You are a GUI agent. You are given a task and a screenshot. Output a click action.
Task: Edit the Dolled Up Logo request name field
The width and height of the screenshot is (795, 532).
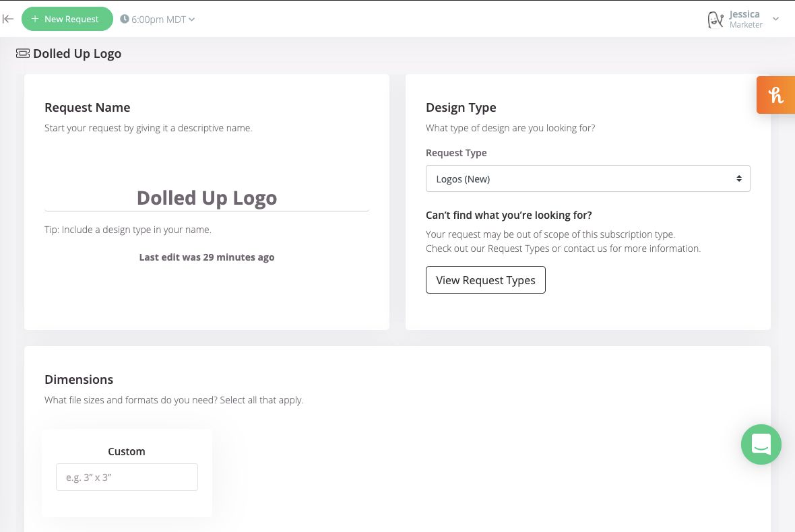[x=206, y=197]
